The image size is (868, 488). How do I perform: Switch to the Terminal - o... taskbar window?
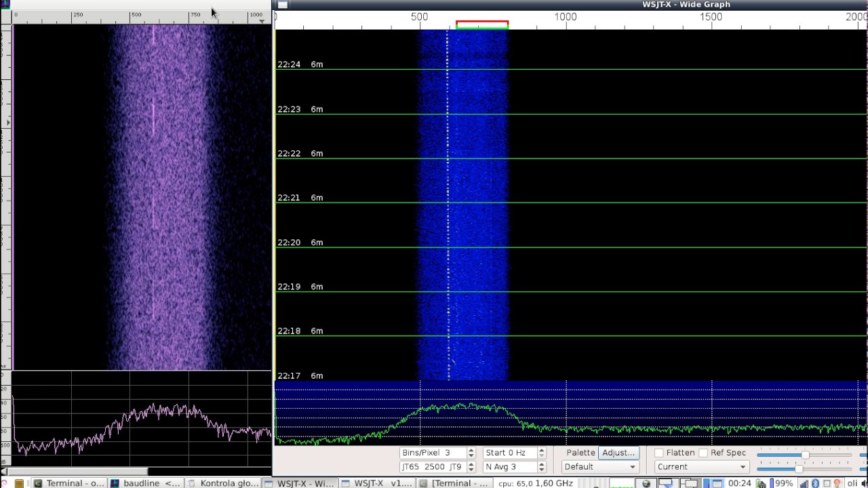69,483
